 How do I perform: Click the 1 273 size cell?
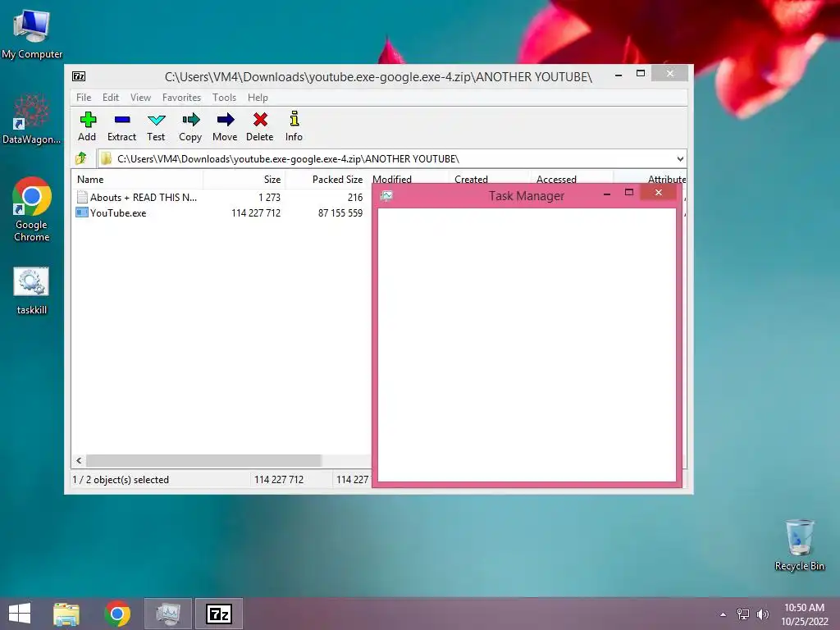point(269,197)
